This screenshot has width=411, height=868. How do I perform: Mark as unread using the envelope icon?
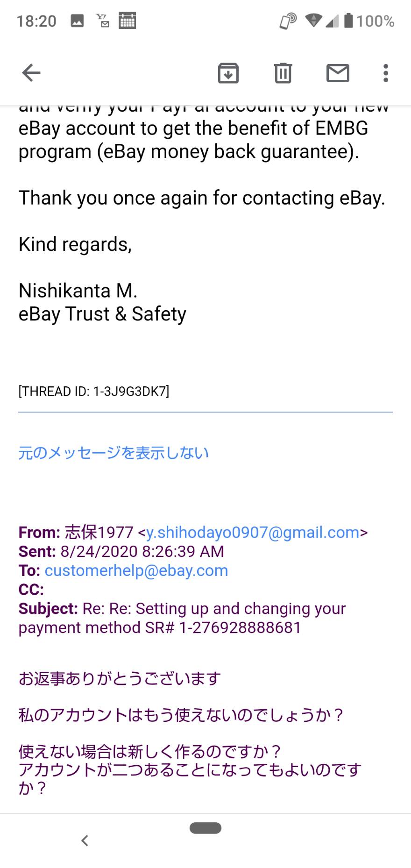[338, 73]
